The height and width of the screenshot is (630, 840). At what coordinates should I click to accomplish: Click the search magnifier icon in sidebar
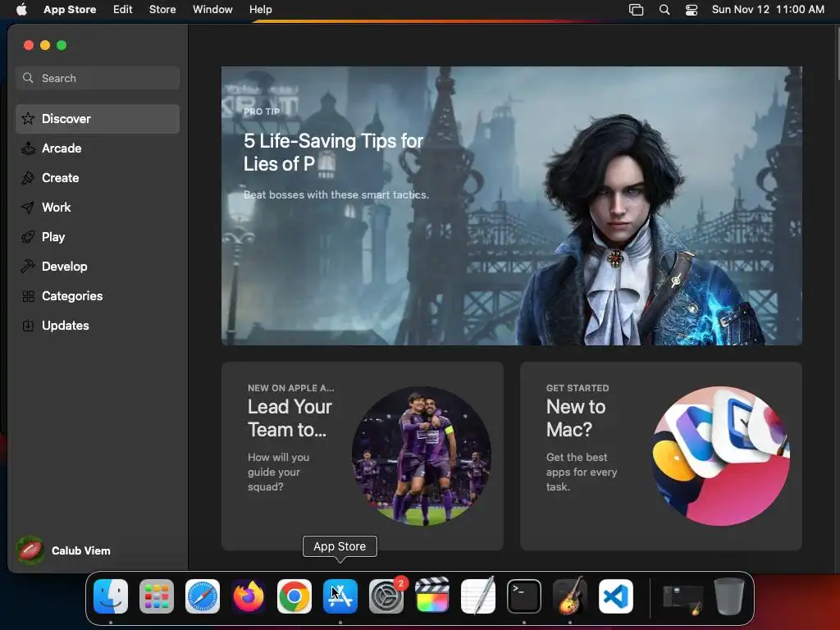click(28, 78)
